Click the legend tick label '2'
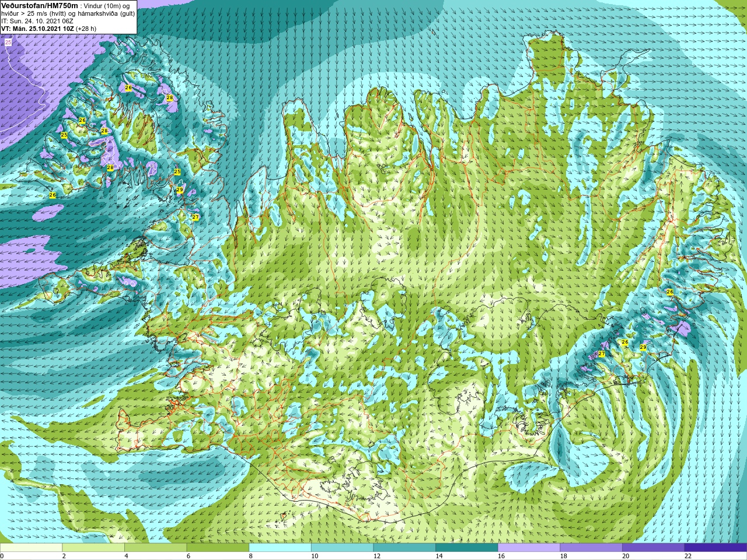 coord(64,556)
